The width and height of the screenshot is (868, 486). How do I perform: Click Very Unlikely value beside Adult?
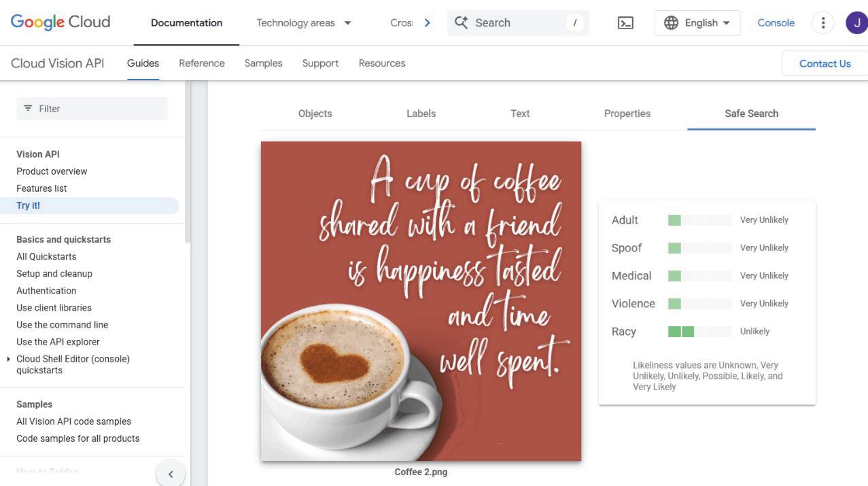click(x=764, y=220)
